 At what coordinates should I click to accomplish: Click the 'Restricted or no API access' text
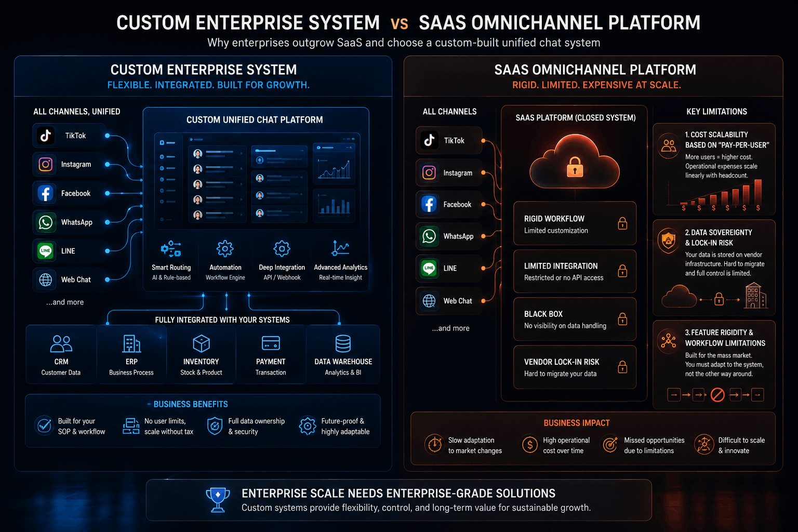coord(564,278)
